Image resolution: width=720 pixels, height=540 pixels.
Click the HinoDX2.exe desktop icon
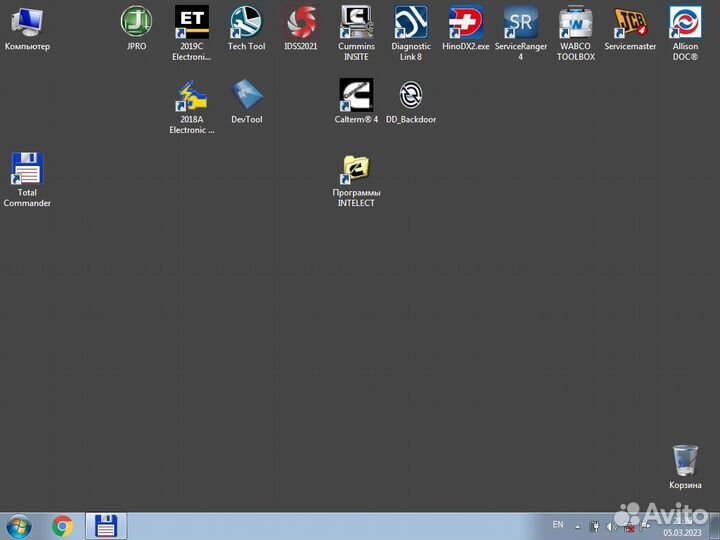(x=466, y=22)
